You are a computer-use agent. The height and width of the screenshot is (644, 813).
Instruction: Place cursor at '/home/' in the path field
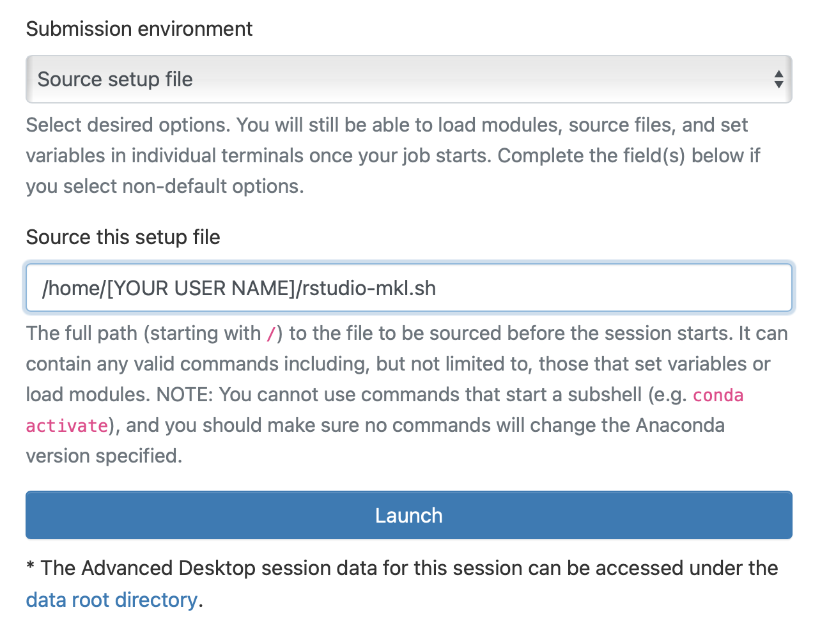pos(71,288)
